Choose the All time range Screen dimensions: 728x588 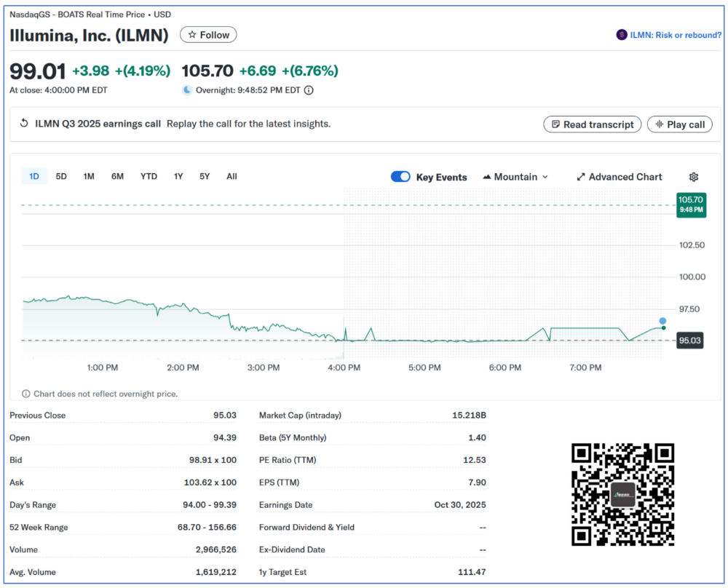point(232,176)
